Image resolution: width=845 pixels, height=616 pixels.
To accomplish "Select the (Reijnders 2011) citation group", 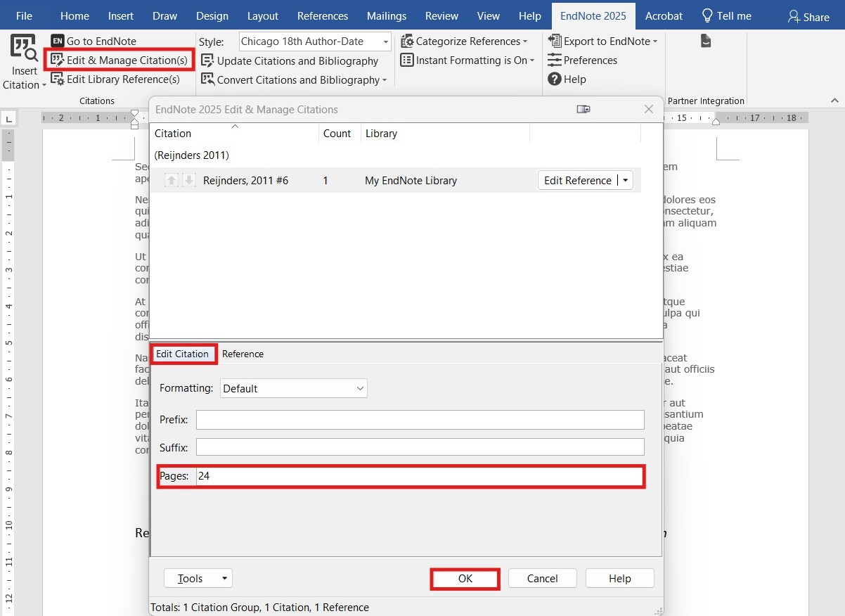I will pos(192,155).
